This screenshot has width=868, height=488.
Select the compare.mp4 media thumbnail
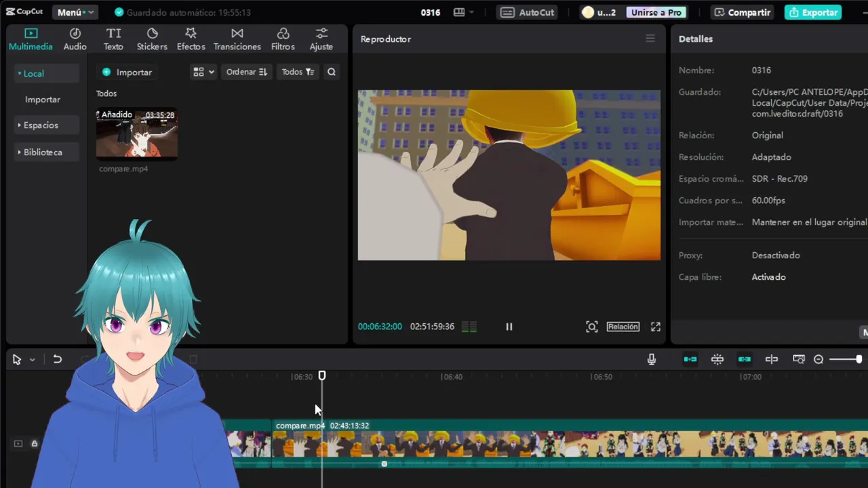136,133
